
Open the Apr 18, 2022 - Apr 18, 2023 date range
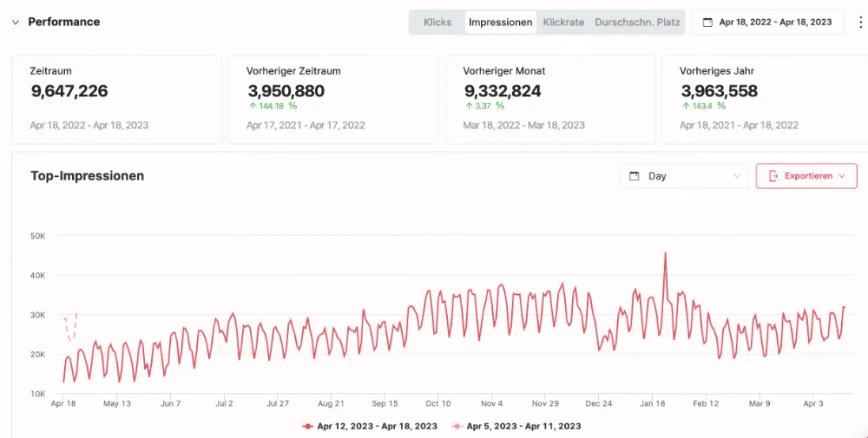pos(774,23)
